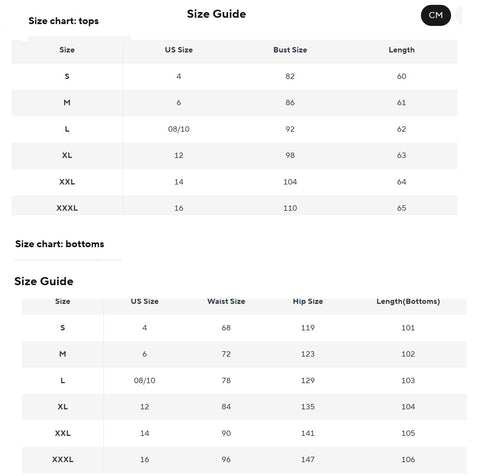Select the XXXL row in bottoms chart
The width and height of the screenshot is (480, 476).
pos(244,460)
